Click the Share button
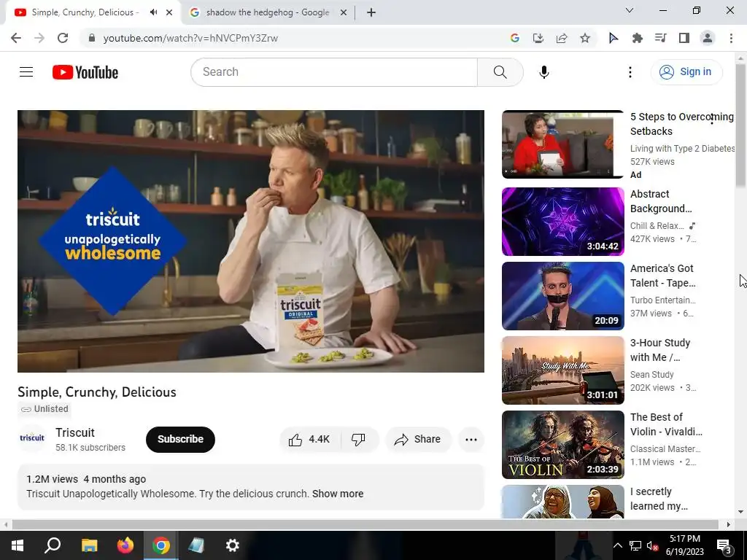 (417, 439)
